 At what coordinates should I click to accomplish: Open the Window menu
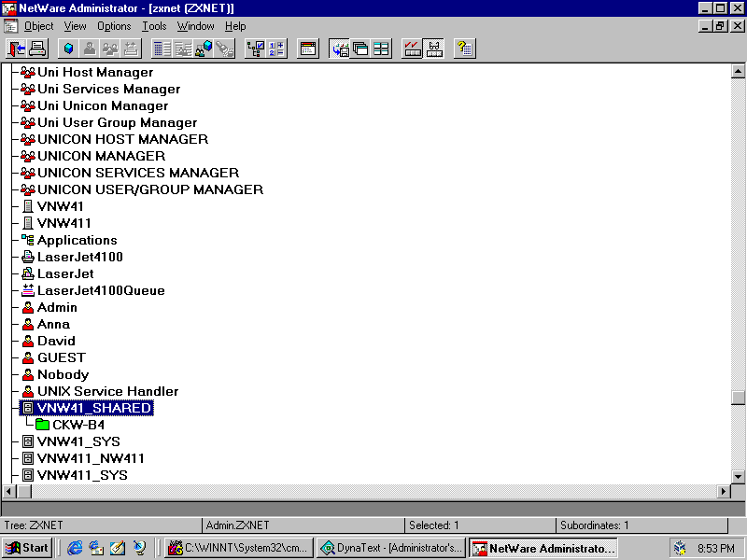pos(195,26)
